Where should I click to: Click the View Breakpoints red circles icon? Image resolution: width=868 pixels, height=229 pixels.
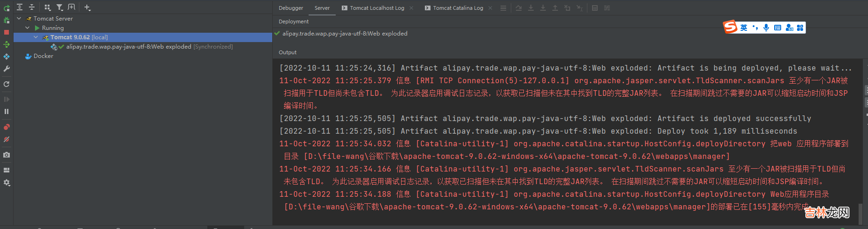pos(7,127)
